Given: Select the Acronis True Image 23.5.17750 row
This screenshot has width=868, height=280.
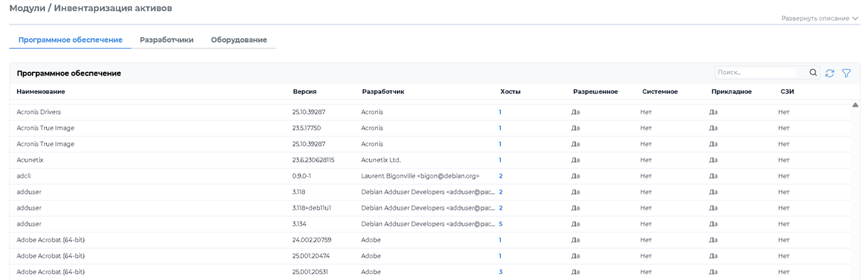Looking at the screenshot, I should tap(46, 128).
